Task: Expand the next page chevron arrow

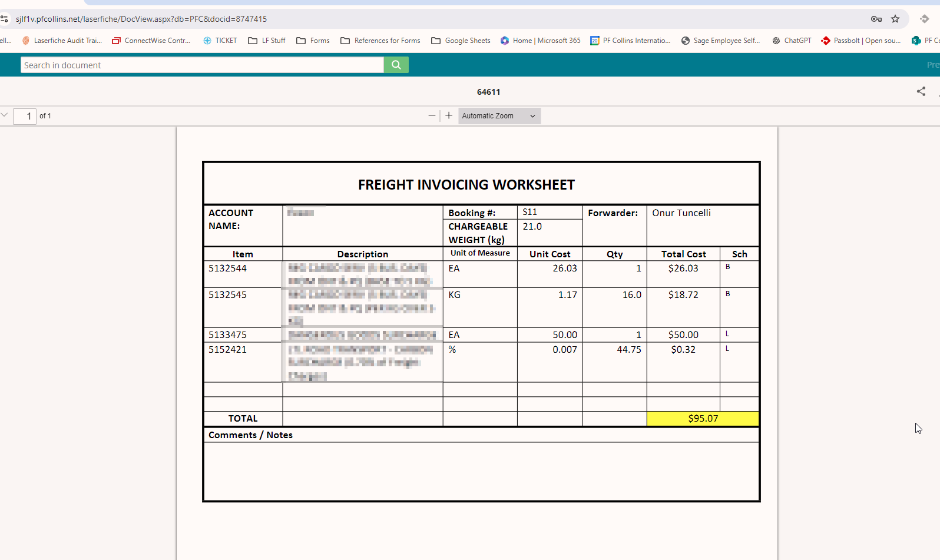Action: point(5,115)
